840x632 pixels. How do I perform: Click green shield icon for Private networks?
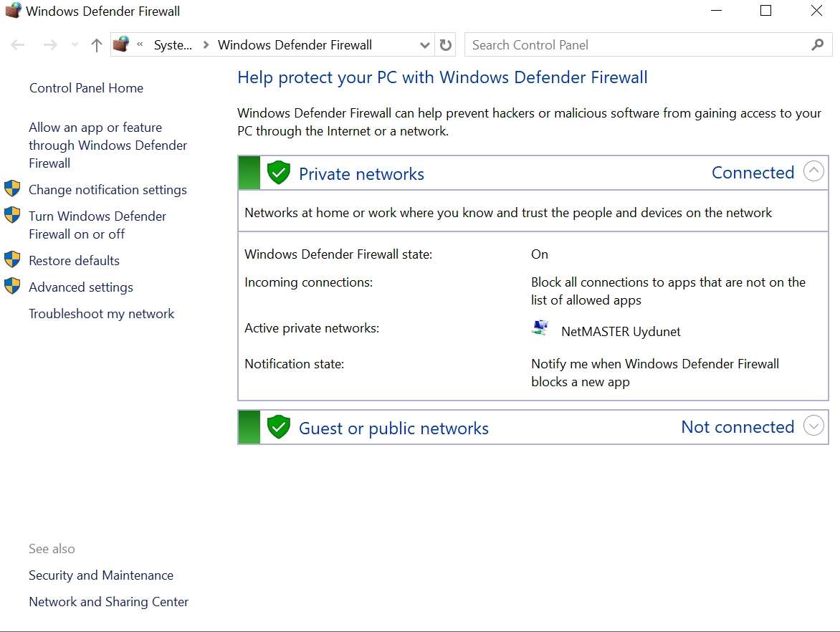(x=279, y=173)
